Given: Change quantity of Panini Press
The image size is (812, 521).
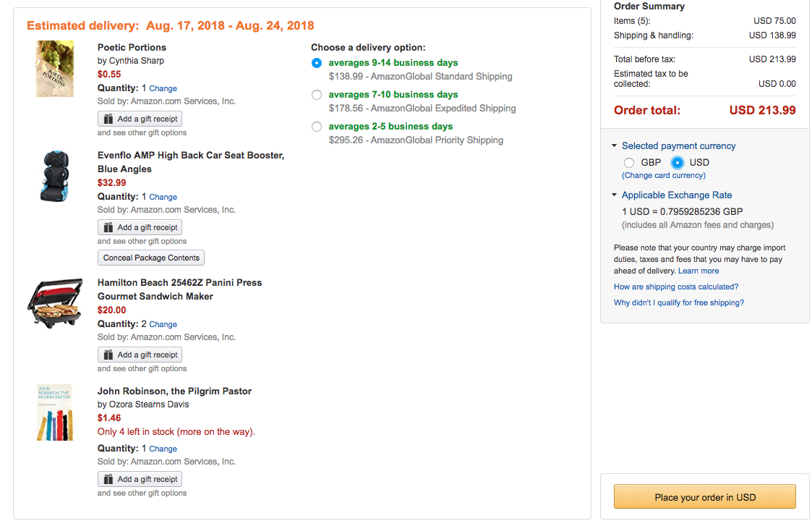Looking at the screenshot, I should click(163, 325).
